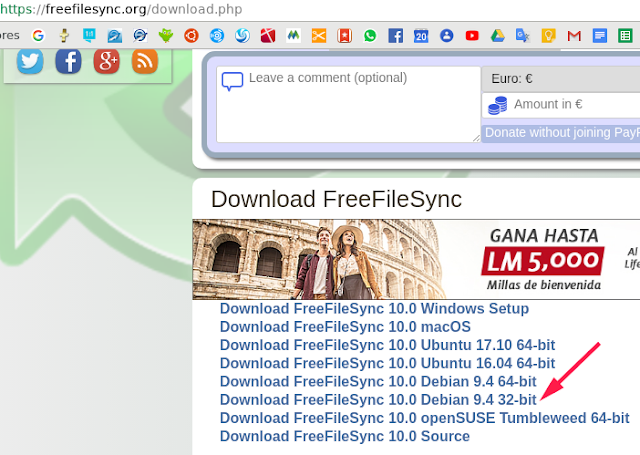Open the YouTube bookmark
640x455 pixels.
pyautogui.click(x=472, y=36)
